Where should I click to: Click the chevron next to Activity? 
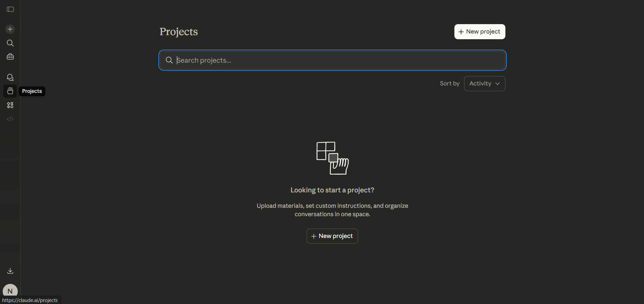(x=498, y=83)
